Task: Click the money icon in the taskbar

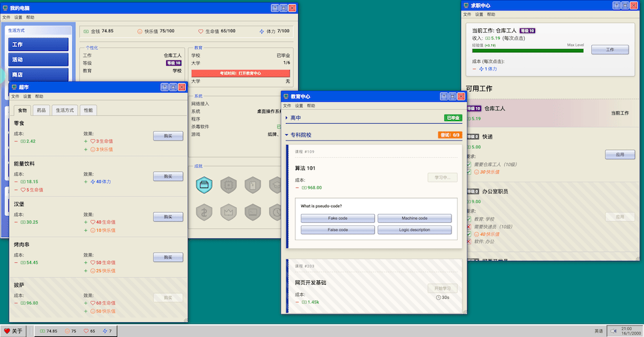Action: pos(43,331)
